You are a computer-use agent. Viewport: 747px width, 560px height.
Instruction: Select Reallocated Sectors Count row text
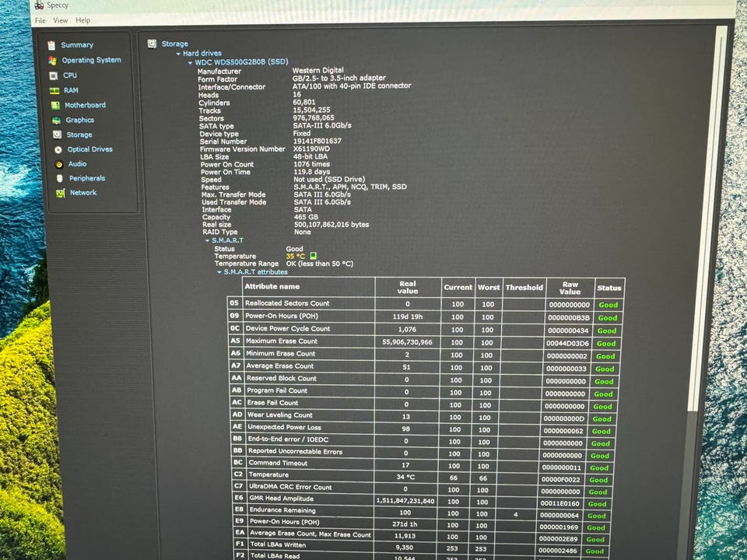point(287,303)
